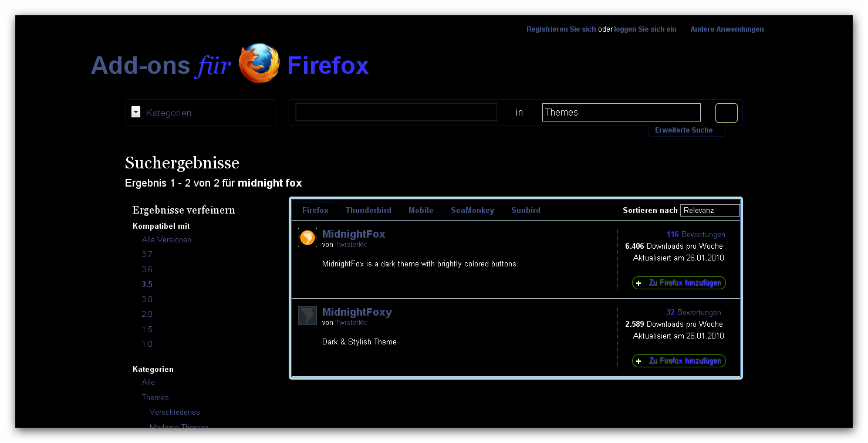
Task: Open the Sortieren nach Relevanz dropdown
Action: tap(710, 210)
